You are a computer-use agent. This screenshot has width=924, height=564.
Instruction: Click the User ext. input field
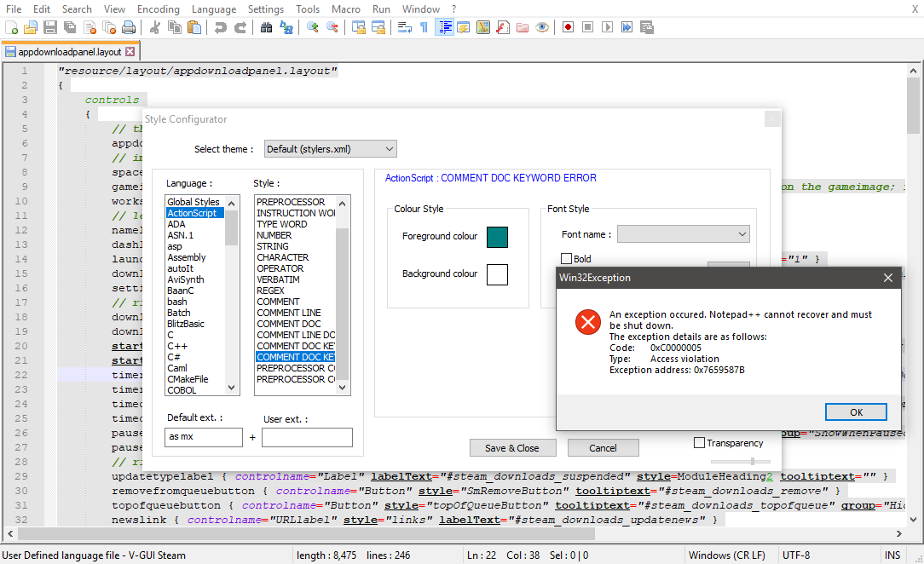click(307, 437)
